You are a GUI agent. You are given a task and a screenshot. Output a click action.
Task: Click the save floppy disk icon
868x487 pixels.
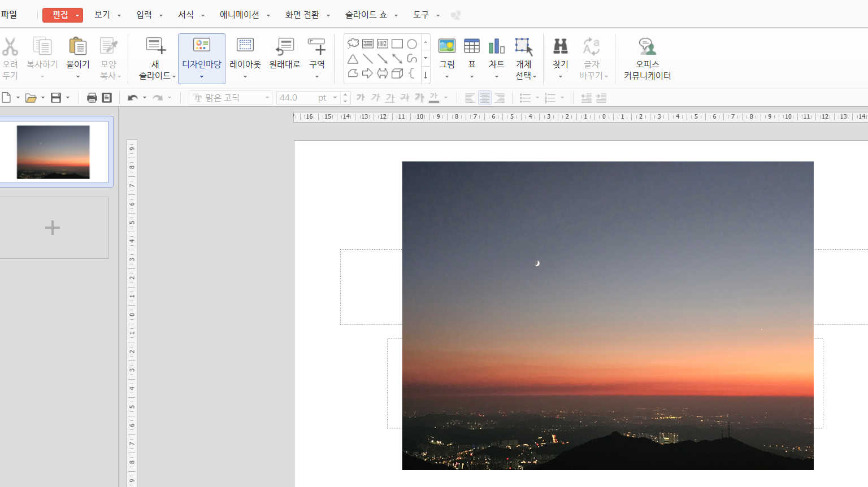point(56,98)
